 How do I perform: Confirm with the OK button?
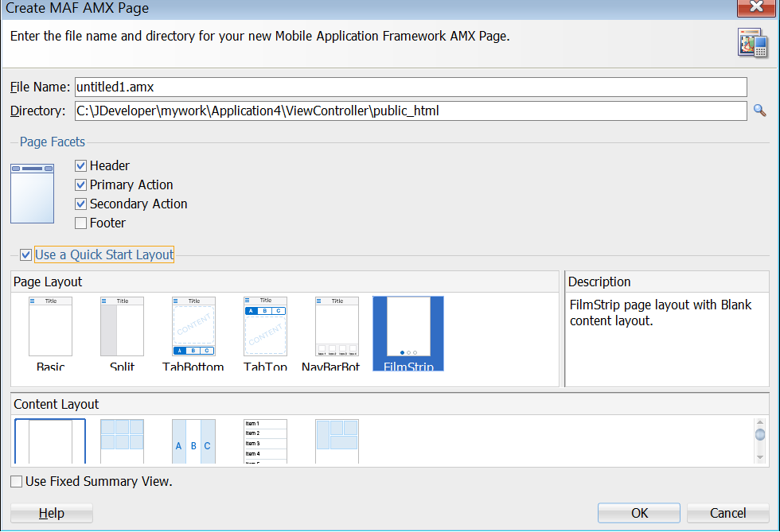click(x=639, y=513)
